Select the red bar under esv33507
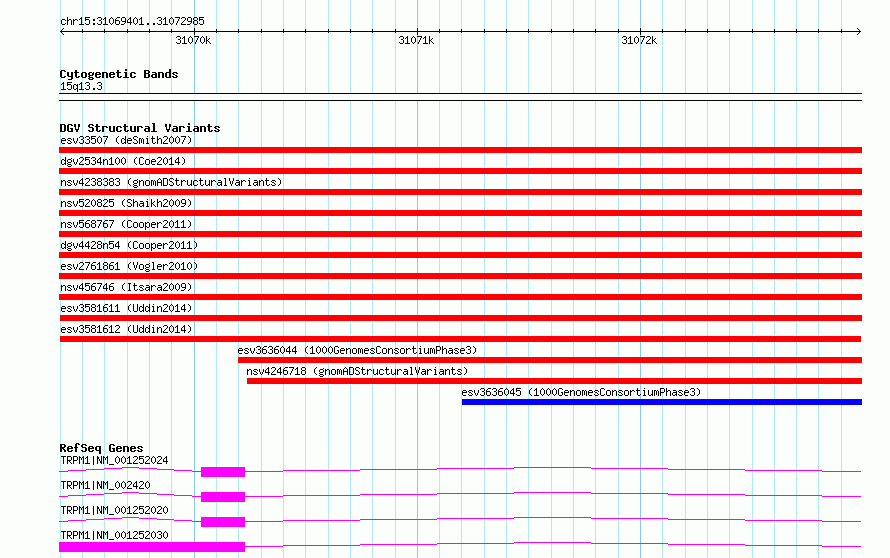This screenshot has height=558, width=890. click(x=460, y=150)
